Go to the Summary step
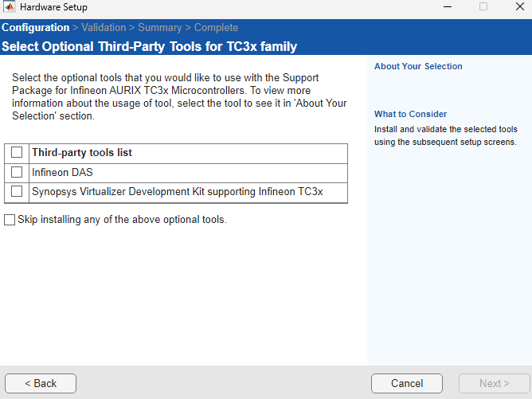The image size is (532, 399). pos(160,28)
